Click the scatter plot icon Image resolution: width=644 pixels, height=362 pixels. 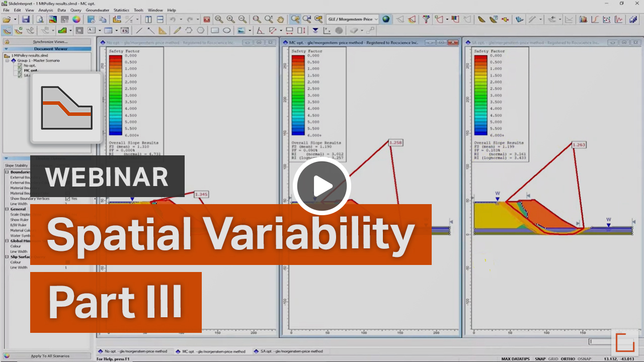[x=607, y=19]
